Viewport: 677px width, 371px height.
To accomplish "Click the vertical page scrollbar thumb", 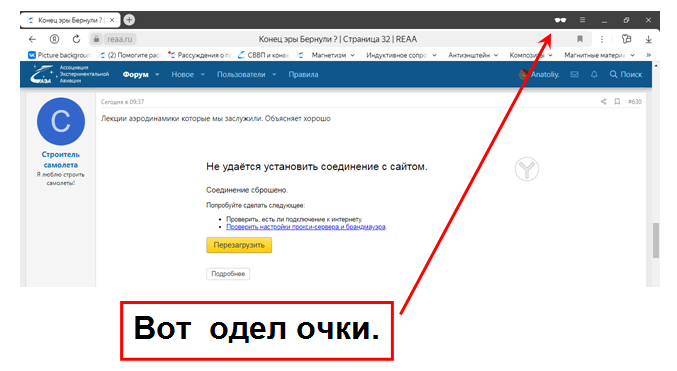I will click(x=656, y=240).
